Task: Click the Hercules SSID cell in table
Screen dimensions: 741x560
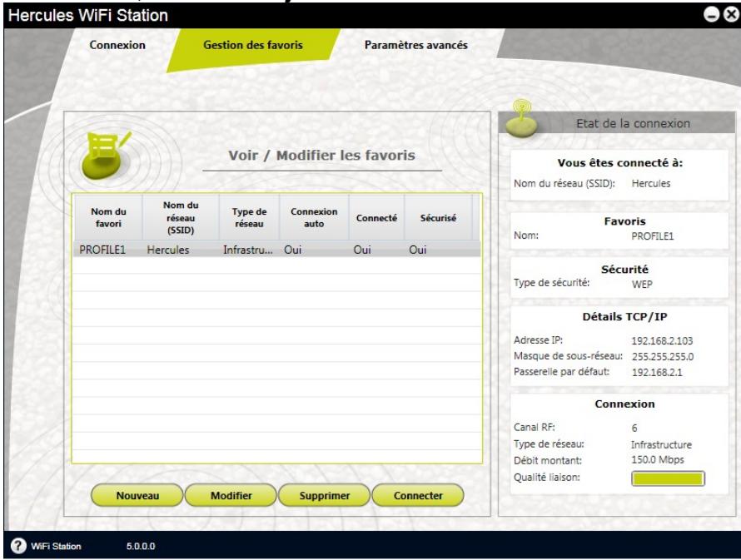Action: click(167, 250)
